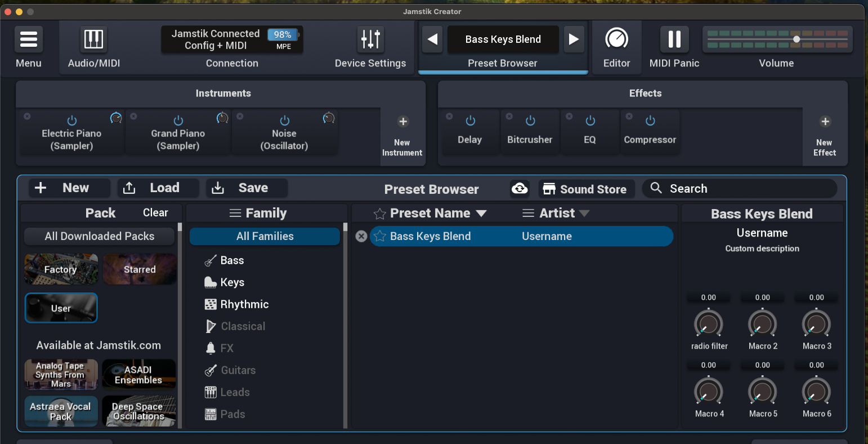Open the Sound Store
Viewport: 868px width, 444px height.
pos(586,189)
